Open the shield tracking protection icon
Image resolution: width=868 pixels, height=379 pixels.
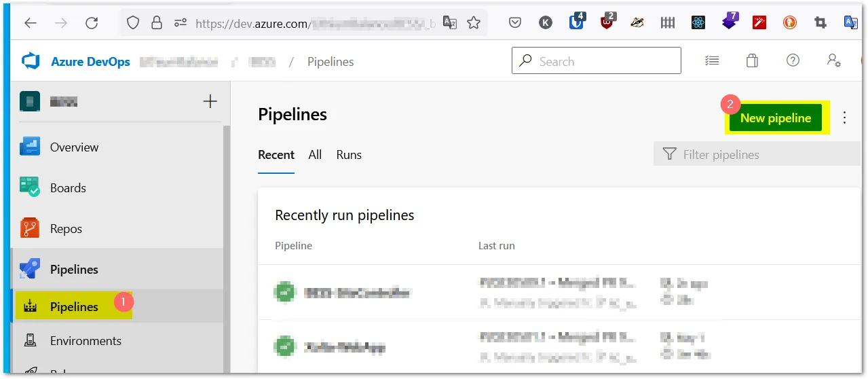tap(134, 22)
